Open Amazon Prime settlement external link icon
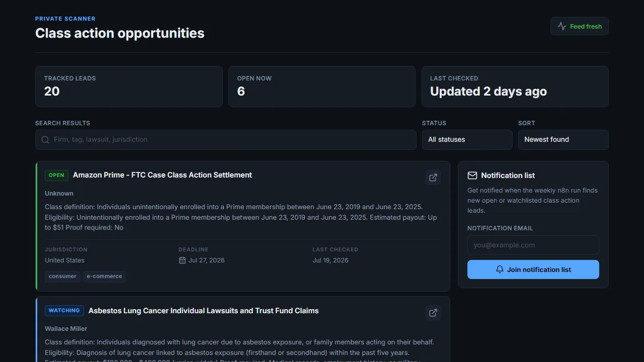 pyautogui.click(x=433, y=177)
